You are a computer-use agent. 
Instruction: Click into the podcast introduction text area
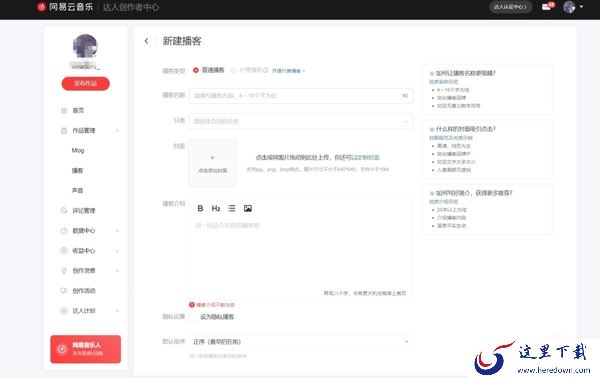[x=301, y=254]
